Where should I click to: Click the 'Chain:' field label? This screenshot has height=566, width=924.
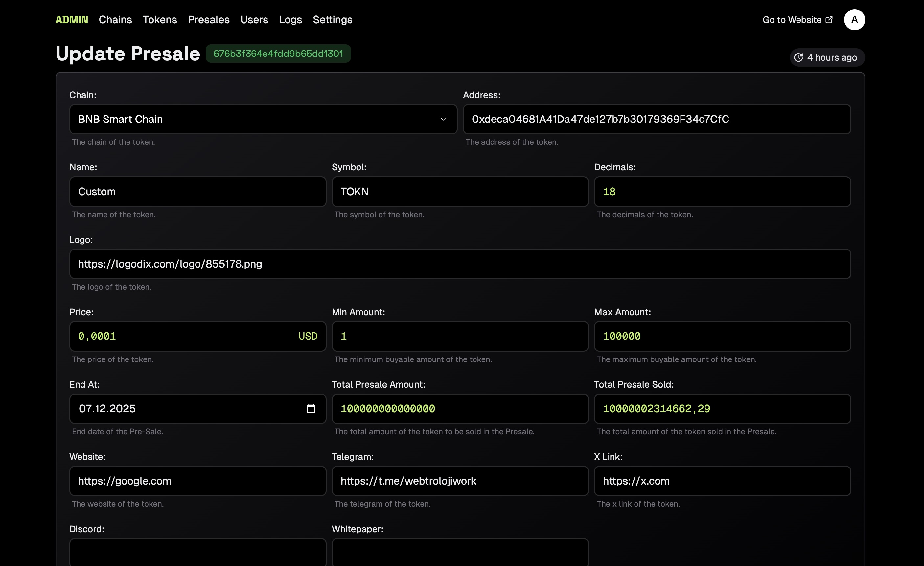(x=82, y=95)
